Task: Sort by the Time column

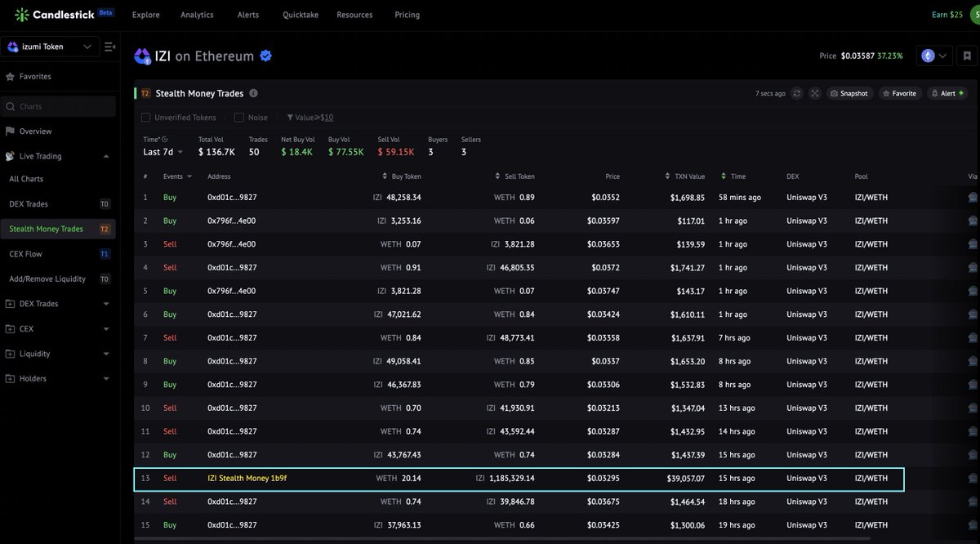Action: tap(733, 176)
